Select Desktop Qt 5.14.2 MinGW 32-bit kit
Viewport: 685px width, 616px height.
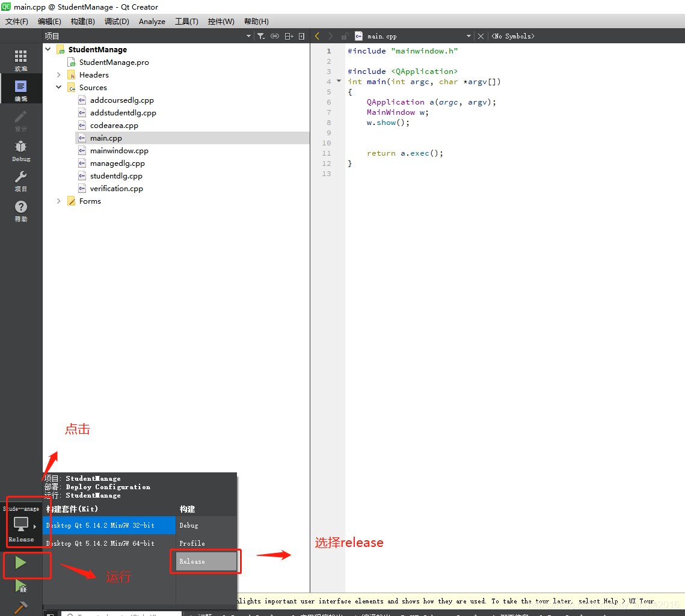pos(109,525)
